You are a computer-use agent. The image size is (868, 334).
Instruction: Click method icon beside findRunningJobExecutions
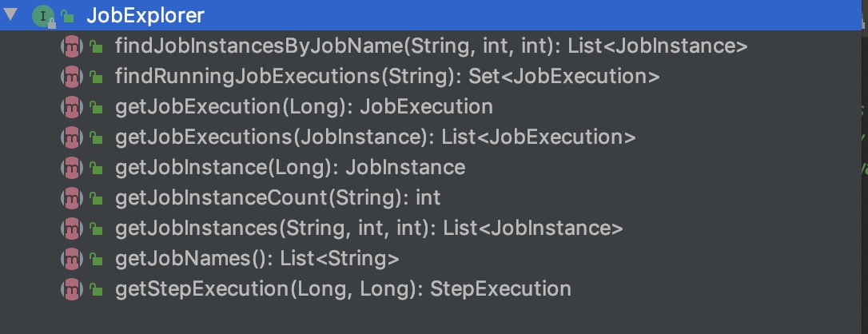click(x=72, y=77)
